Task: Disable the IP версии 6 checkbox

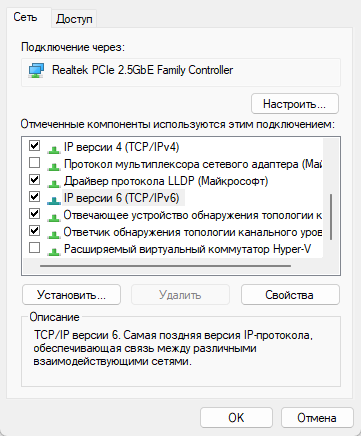Action: tap(35, 197)
